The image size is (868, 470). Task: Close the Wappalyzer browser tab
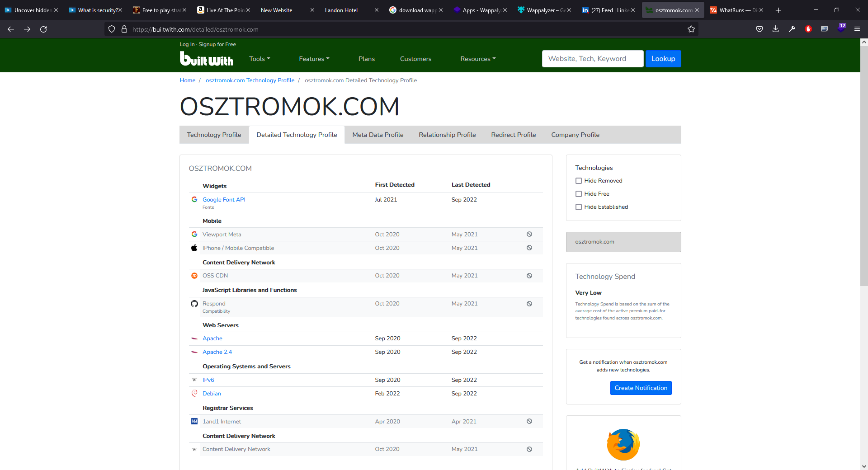(x=569, y=10)
